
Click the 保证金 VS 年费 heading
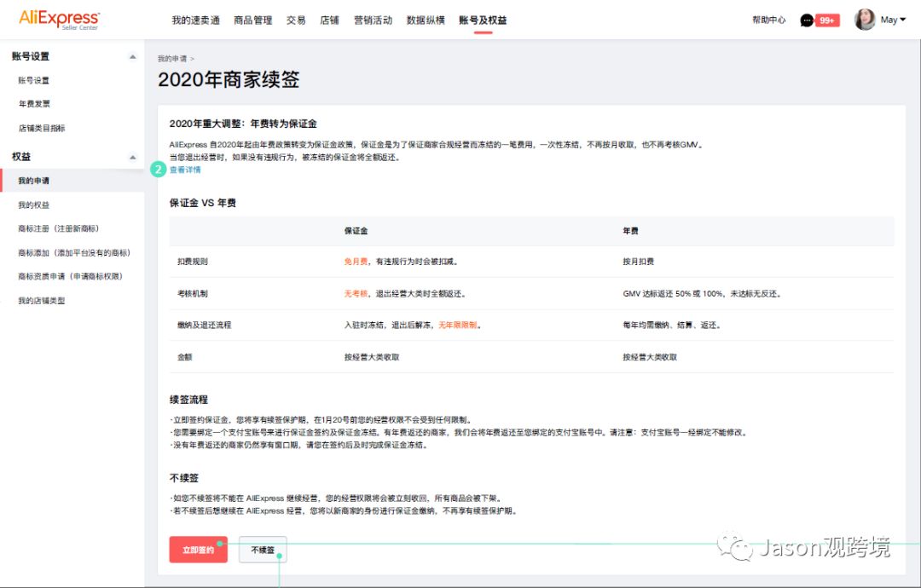point(203,203)
